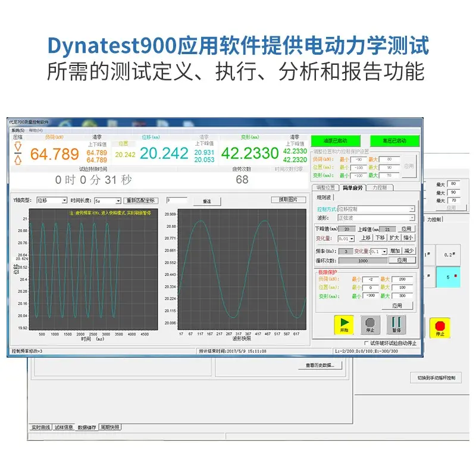
Task: Click the 极限保护 负荷 最大 field showing 200
Action: pyautogui.click(x=402, y=279)
